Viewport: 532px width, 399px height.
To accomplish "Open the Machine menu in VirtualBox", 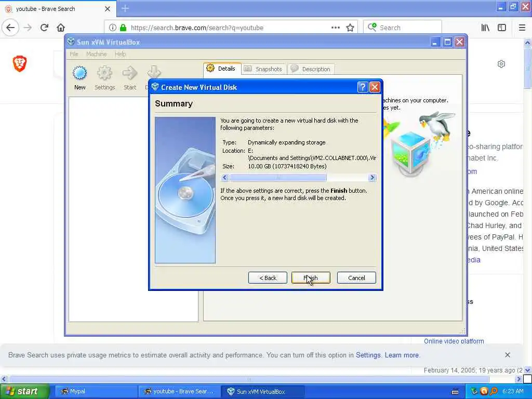I will [x=96, y=54].
